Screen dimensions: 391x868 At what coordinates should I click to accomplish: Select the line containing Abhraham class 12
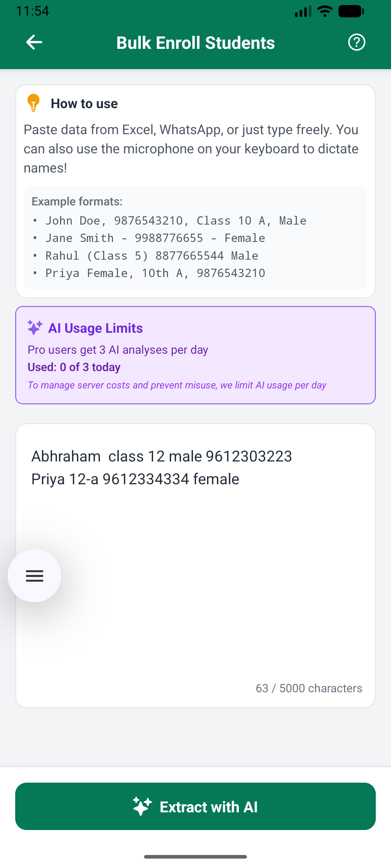[x=161, y=456]
